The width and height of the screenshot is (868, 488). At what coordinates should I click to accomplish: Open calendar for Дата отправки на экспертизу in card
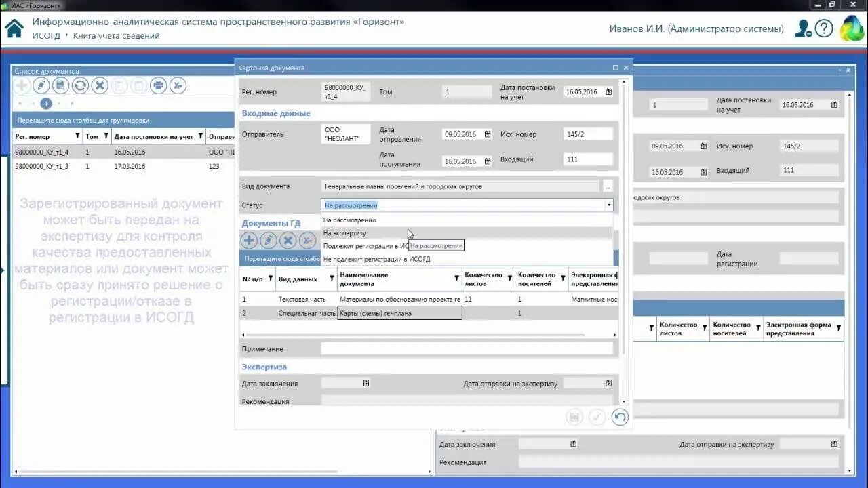point(608,383)
